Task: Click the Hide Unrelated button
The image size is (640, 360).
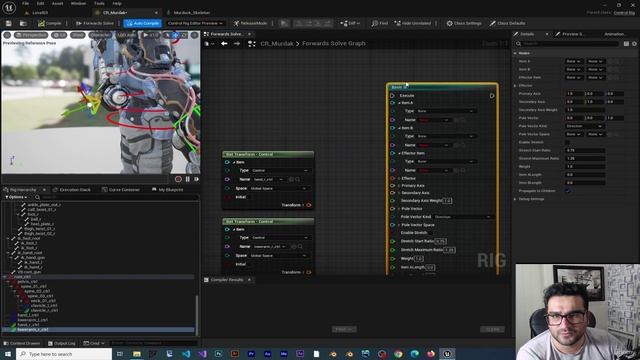Action: [412, 23]
